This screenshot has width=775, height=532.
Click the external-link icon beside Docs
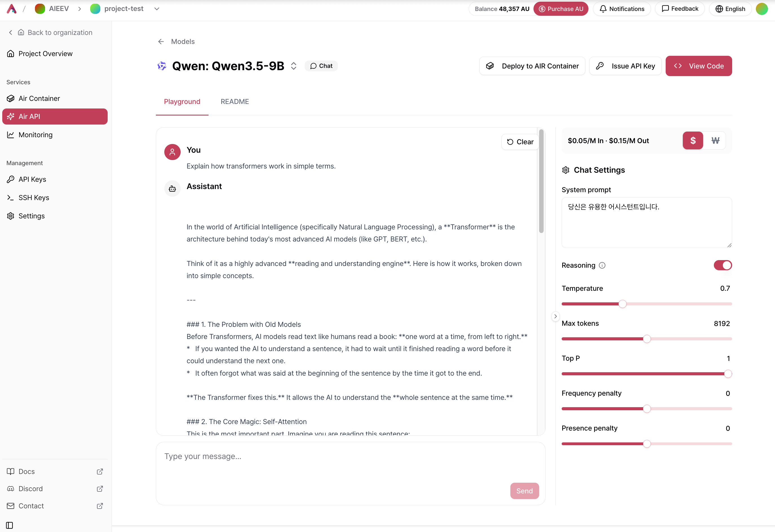coord(100,471)
